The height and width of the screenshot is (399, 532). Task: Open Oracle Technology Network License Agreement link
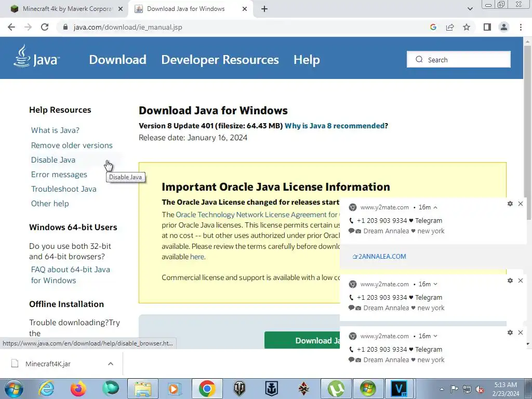point(257,215)
